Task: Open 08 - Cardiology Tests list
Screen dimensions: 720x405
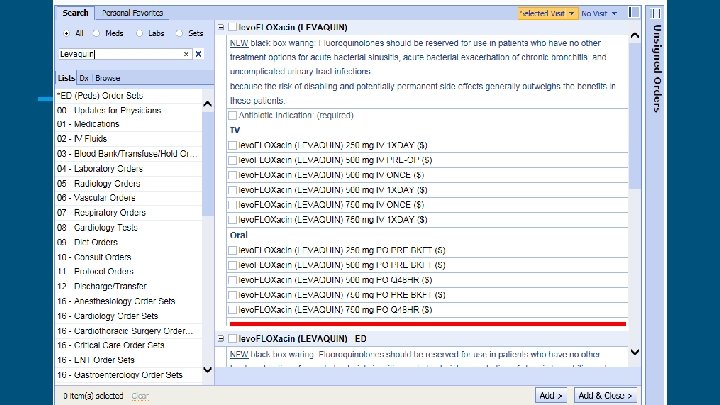Action: (129, 227)
